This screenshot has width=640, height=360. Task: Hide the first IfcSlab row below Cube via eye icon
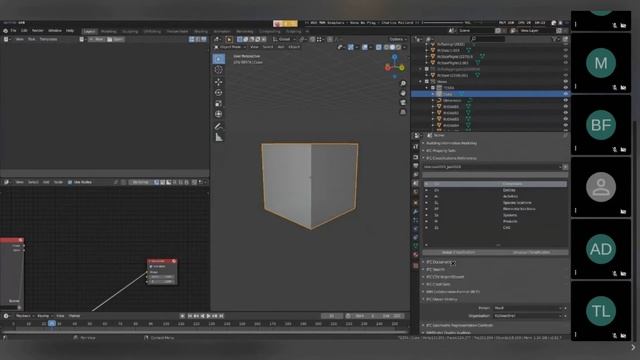(565, 106)
